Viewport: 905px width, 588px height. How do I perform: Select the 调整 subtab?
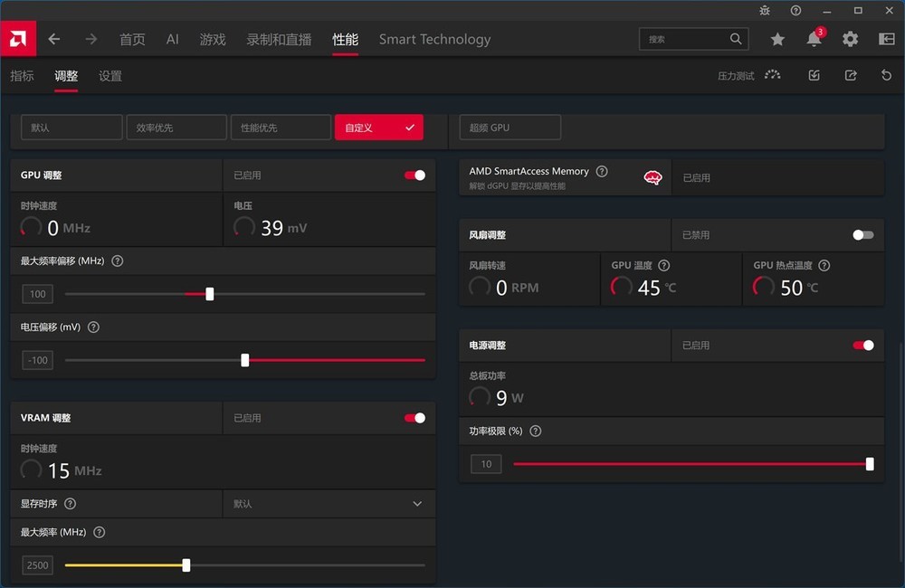point(66,76)
